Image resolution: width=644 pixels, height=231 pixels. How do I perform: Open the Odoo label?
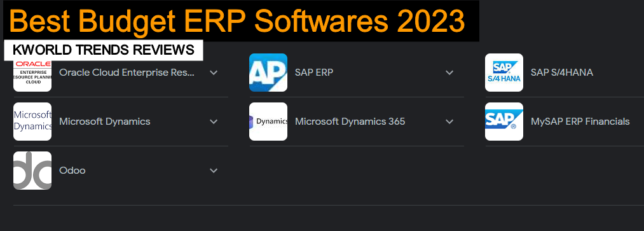click(x=72, y=171)
